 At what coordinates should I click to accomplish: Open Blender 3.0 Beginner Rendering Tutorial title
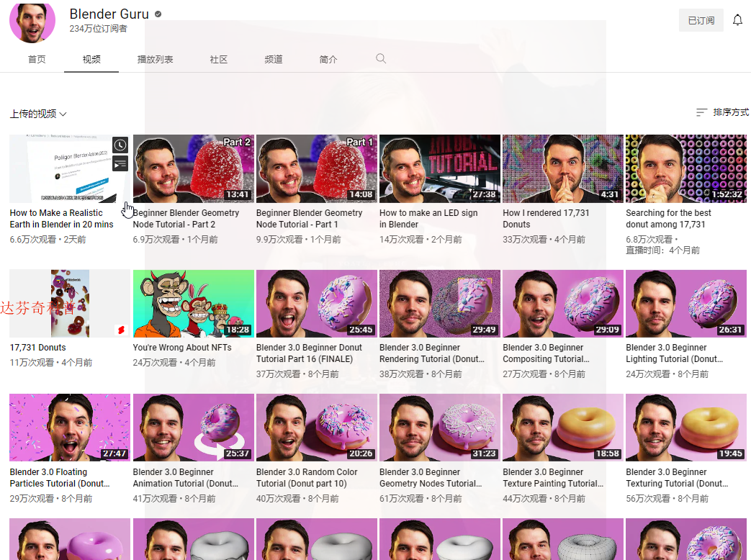click(x=431, y=353)
